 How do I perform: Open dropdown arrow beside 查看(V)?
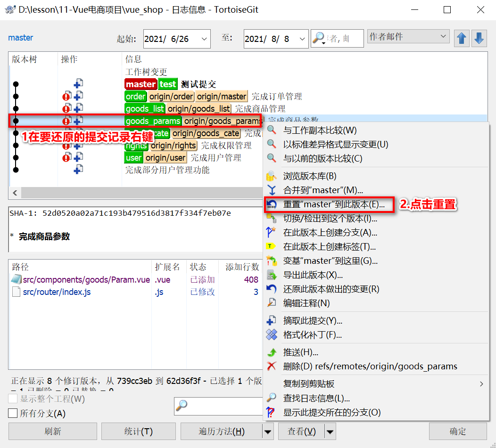pyautogui.click(x=330, y=432)
